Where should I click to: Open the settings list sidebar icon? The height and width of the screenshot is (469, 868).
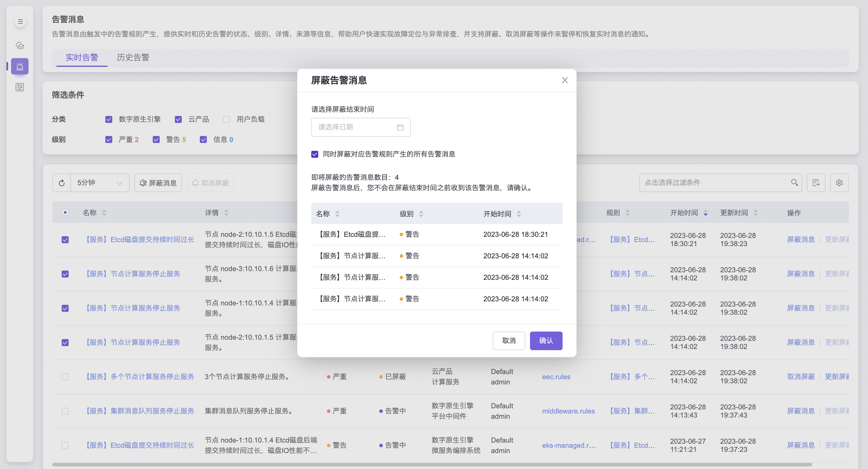coord(20,87)
